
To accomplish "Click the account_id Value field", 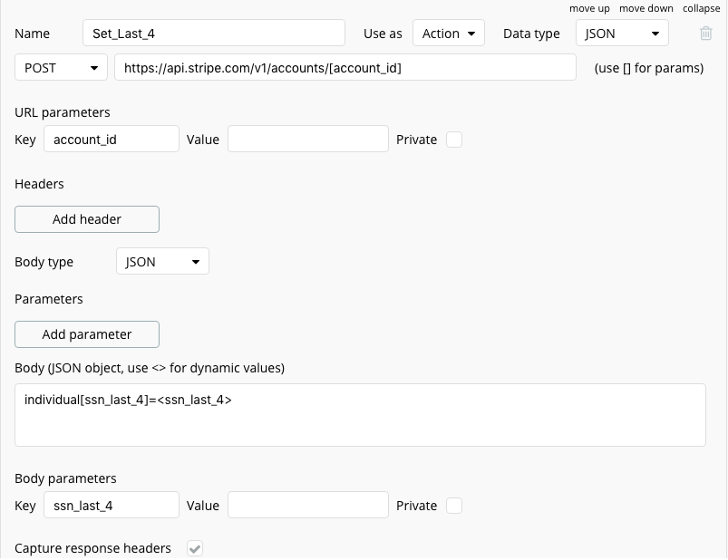I will (308, 140).
